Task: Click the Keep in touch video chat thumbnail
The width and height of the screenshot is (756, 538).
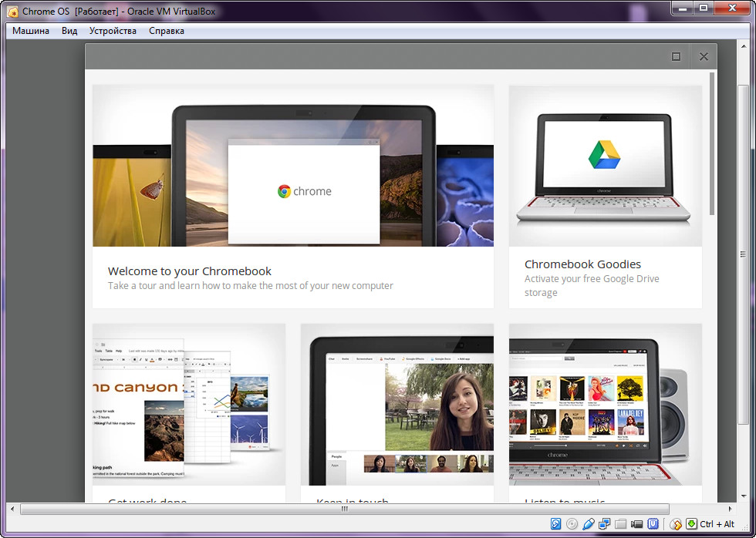Action: click(x=397, y=405)
